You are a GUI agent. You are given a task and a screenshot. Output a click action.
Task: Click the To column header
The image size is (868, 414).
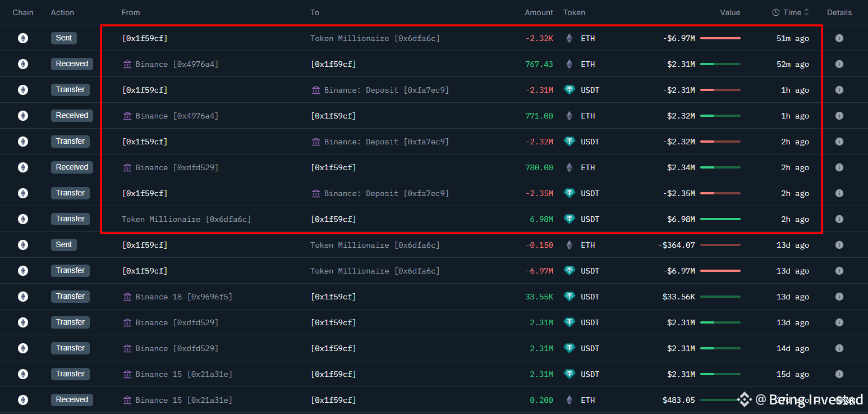click(x=315, y=12)
